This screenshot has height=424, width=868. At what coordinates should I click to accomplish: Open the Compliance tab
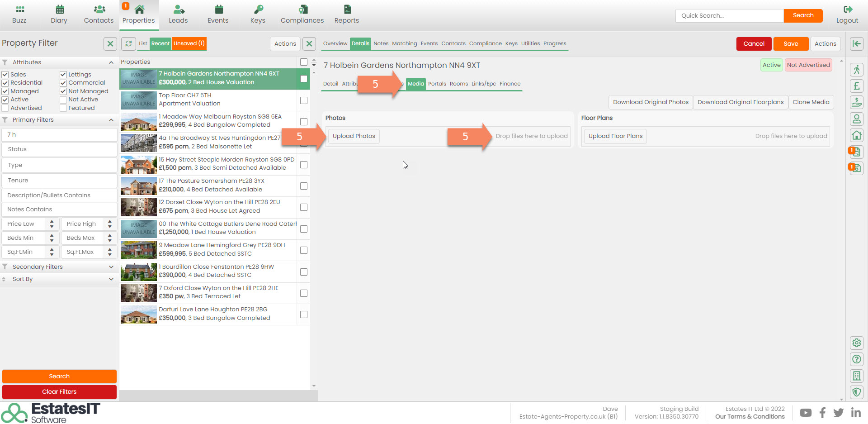click(x=485, y=43)
